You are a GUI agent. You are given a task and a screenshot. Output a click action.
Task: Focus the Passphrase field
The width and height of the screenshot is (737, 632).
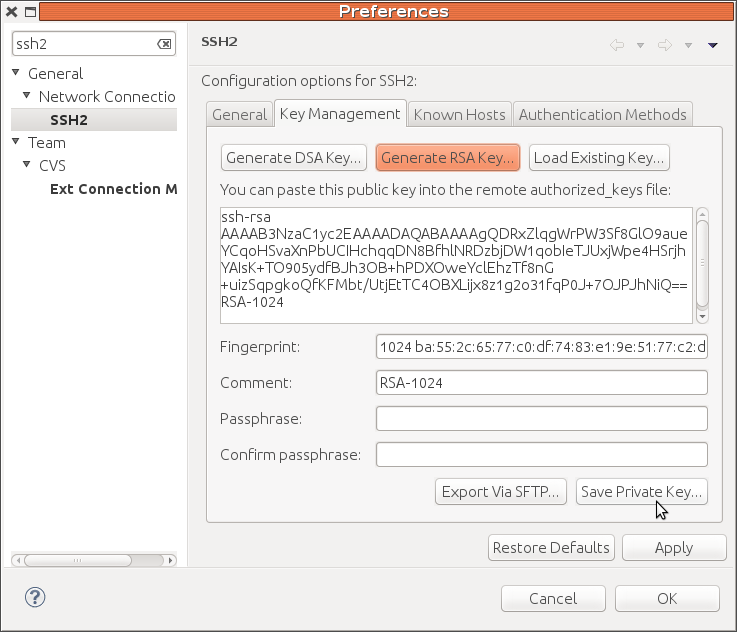[541, 419]
